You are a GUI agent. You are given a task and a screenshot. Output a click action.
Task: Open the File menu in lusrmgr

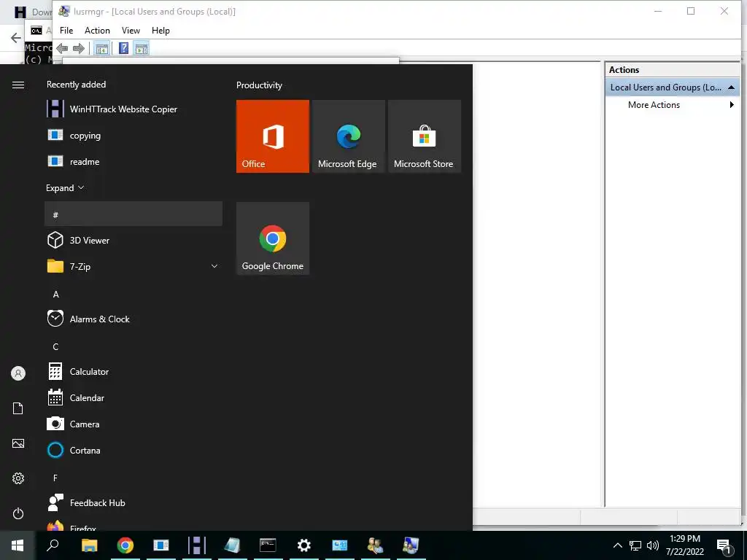(x=66, y=31)
